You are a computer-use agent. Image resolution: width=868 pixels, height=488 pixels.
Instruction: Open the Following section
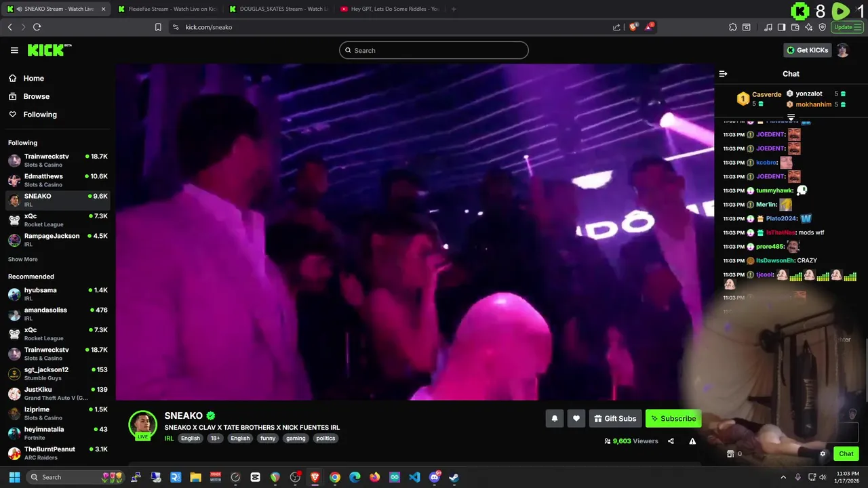[58, 115]
